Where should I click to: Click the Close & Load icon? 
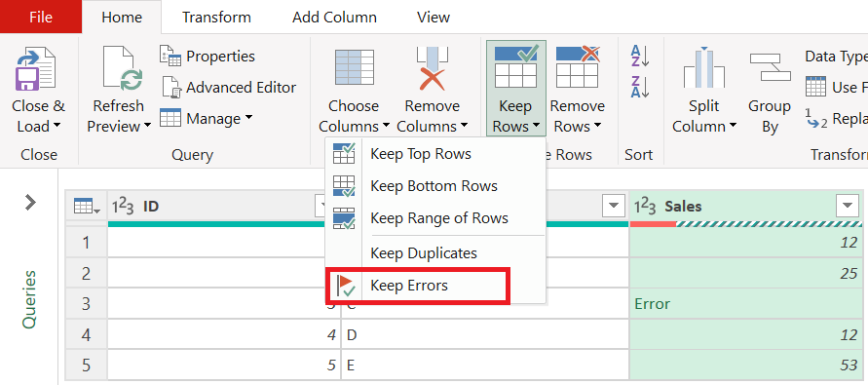[x=35, y=68]
